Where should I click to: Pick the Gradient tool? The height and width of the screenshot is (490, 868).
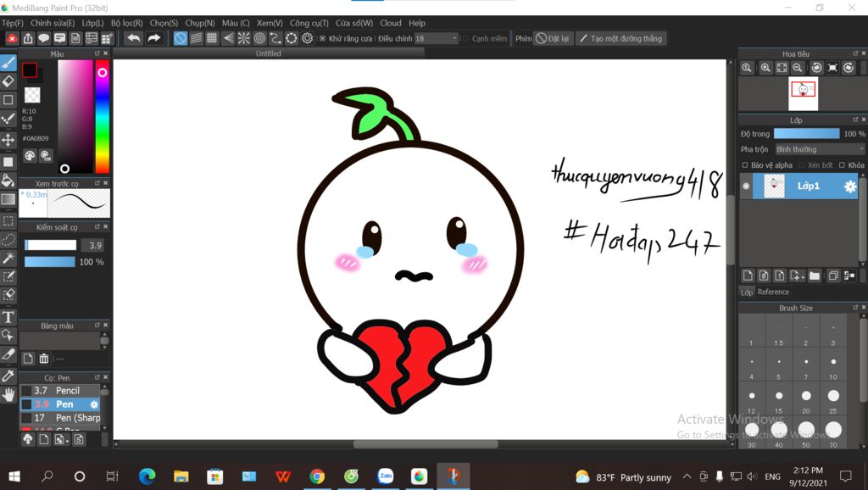[x=8, y=198]
